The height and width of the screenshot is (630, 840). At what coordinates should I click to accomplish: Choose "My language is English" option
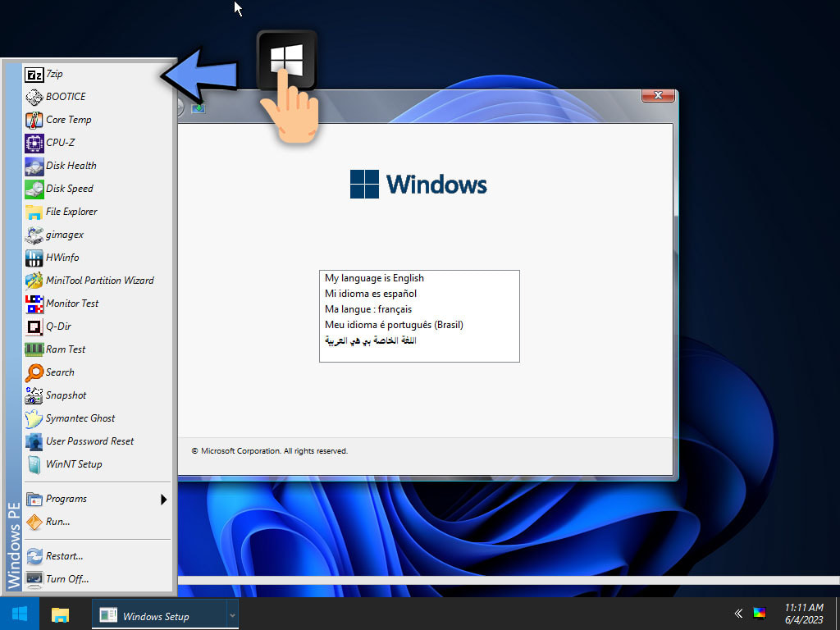pos(374,278)
